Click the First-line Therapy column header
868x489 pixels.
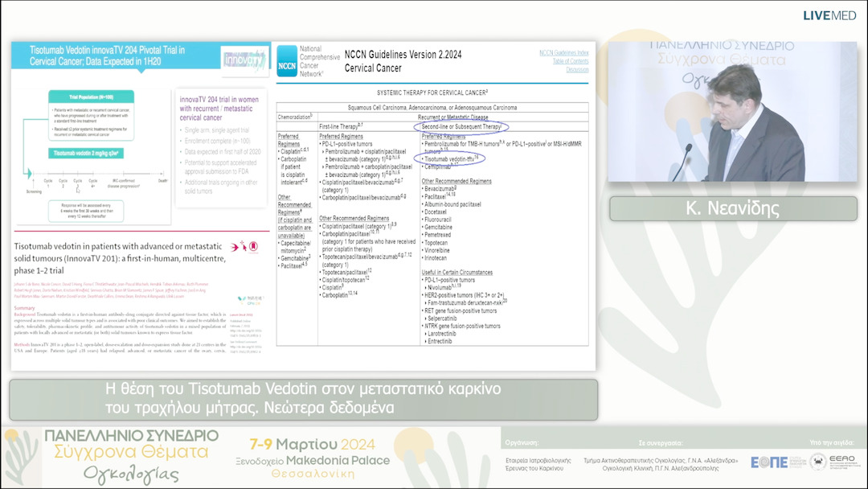(x=342, y=126)
